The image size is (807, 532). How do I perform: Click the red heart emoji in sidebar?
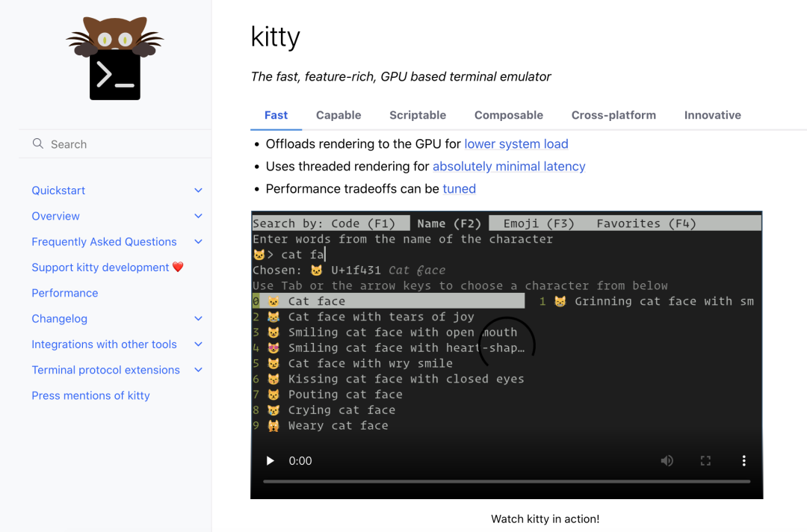pos(178,267)
